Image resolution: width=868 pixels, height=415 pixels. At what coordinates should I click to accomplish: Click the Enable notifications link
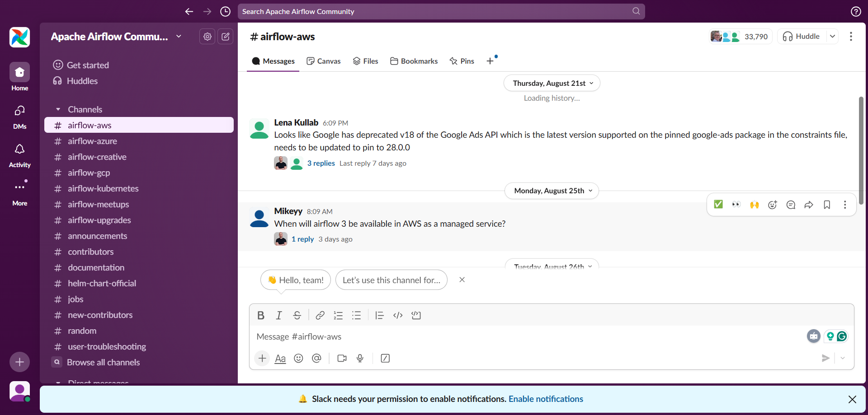click(x=546, y=399)
